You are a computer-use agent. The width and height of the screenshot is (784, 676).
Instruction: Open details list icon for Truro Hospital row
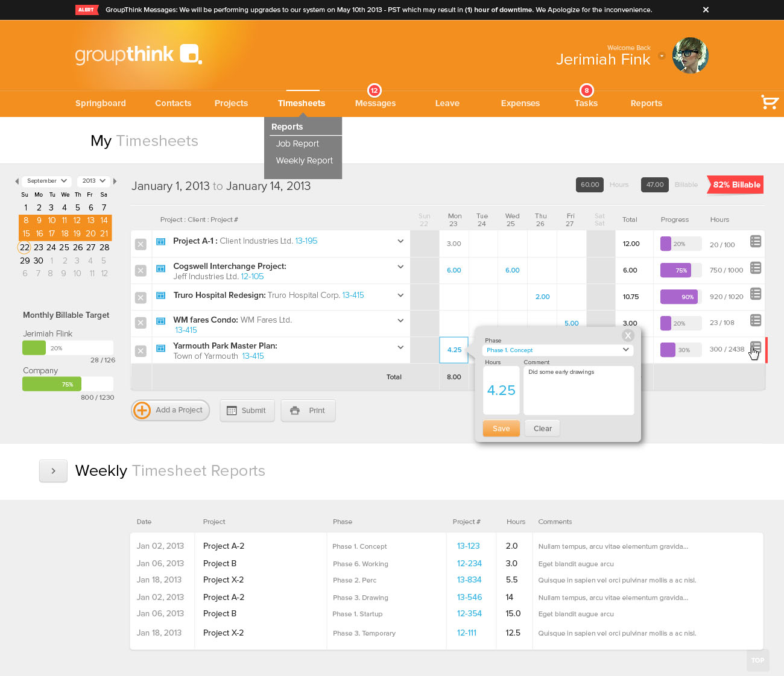point(756,294)
